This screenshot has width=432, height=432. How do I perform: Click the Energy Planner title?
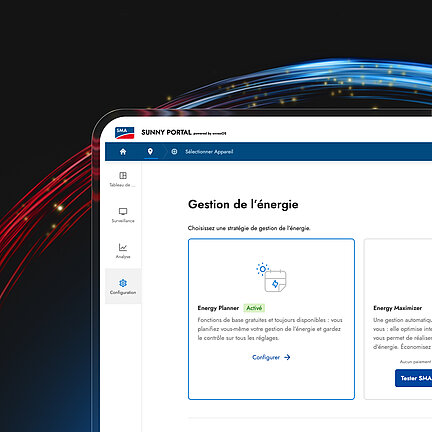coord(218,308)
